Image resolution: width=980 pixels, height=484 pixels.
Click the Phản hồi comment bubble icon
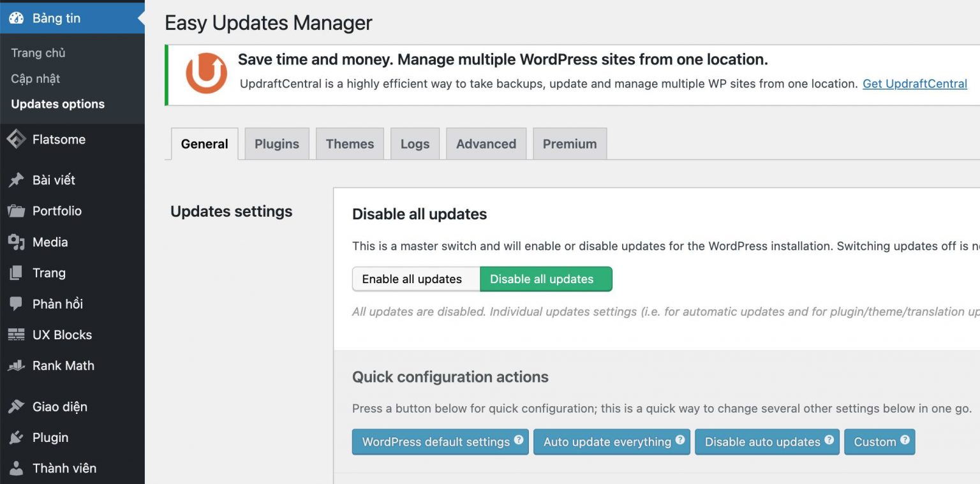(x=16, y=304)
